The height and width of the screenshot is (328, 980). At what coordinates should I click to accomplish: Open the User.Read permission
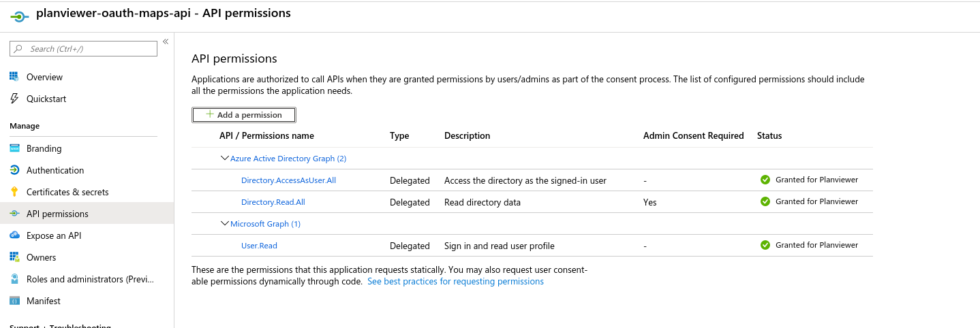pos(259,246)
